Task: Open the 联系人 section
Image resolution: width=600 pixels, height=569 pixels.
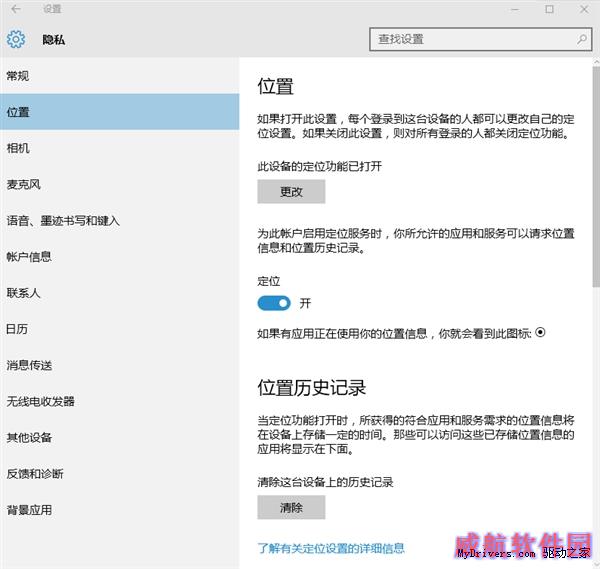Action: (x=119, y=293)
